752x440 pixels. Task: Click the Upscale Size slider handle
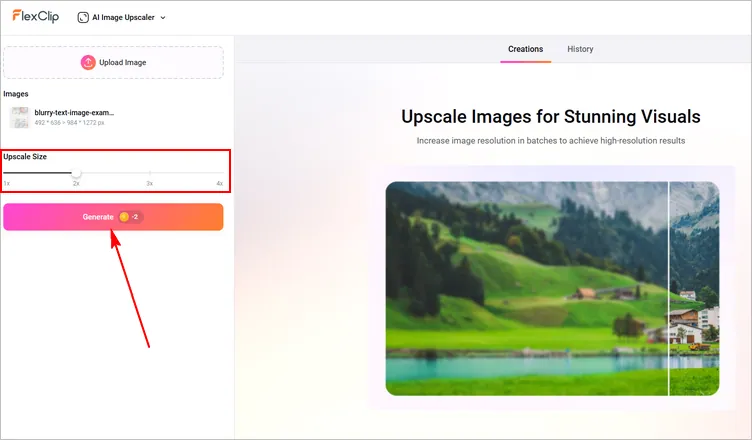tap(76, 173)
